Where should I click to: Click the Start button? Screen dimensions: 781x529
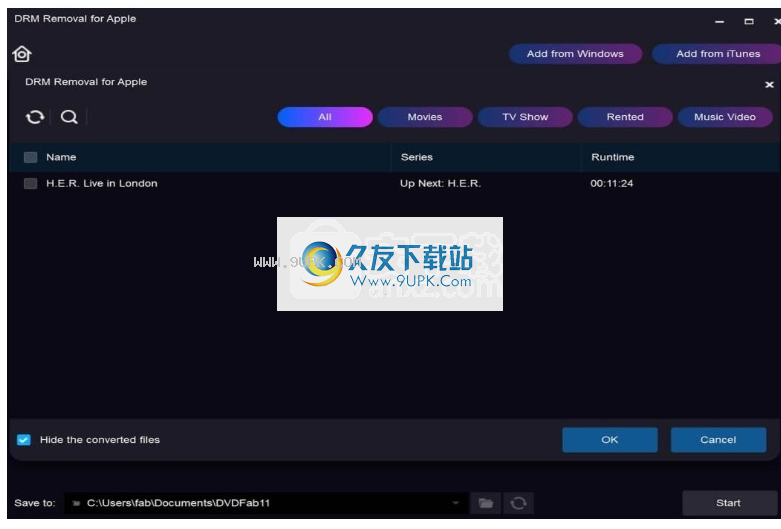pyautogui.click(x=728, y=503)
